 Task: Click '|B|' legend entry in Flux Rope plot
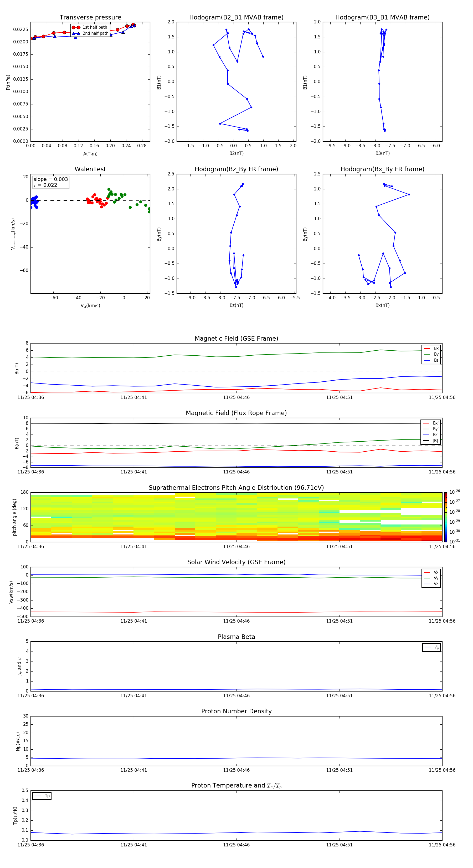pos(431,441)
